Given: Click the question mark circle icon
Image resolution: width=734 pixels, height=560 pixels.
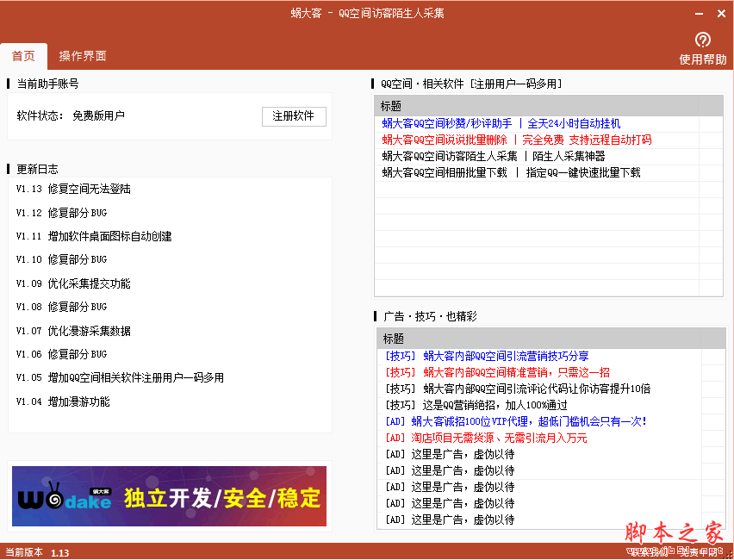Looking at the screenshot, I should 703,39.
